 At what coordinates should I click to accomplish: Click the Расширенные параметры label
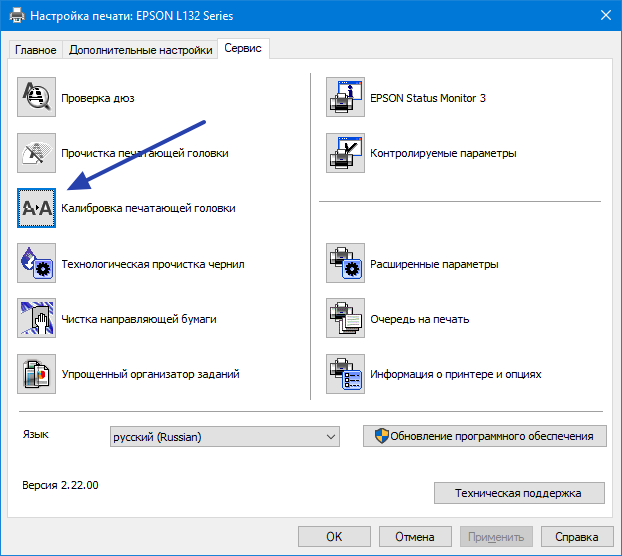pos(434,264)
